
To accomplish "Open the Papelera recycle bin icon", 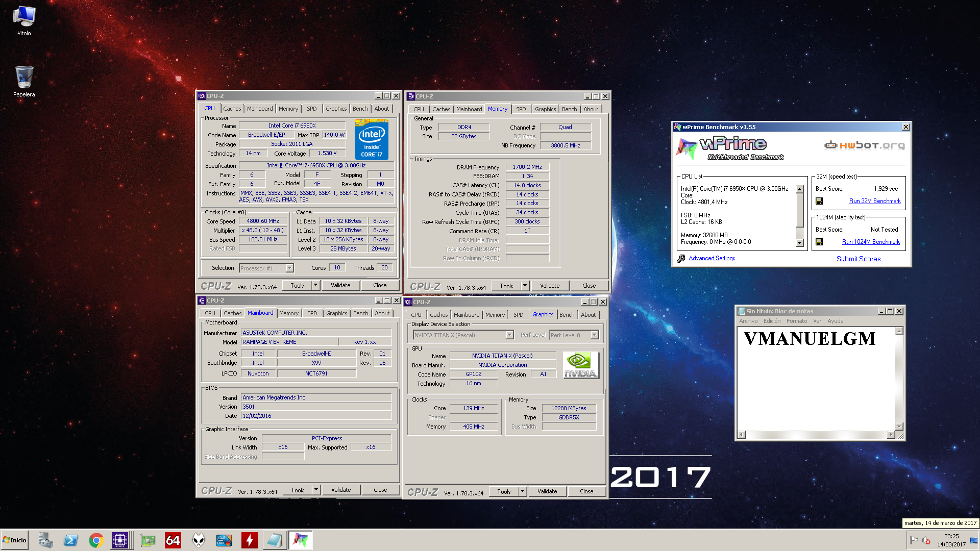I will point(24,81).
